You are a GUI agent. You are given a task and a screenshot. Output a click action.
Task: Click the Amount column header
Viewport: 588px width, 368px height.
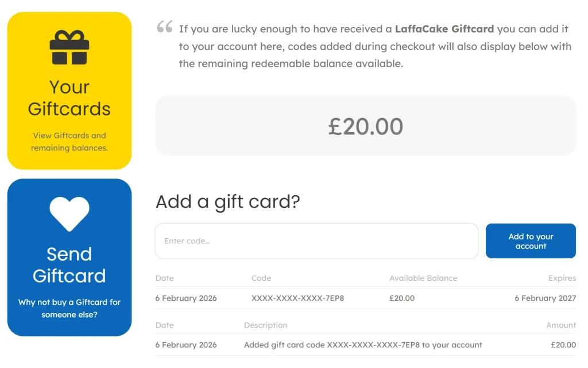click(560, 325)
